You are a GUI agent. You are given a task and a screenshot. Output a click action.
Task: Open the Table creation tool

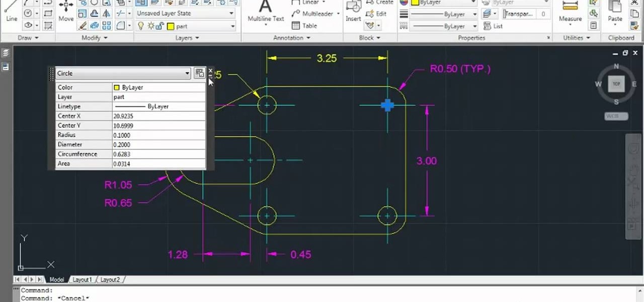pyautogui.click(x=302, y=26)
